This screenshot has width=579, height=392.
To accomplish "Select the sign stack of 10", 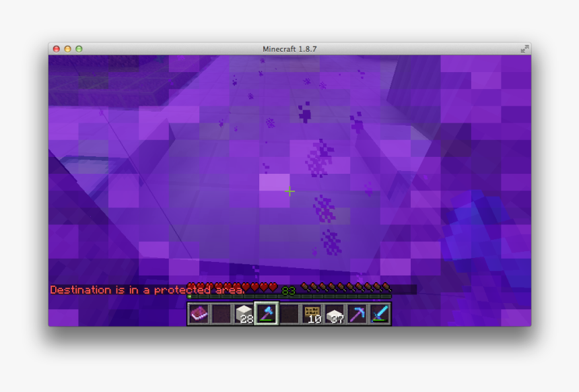I will coord(312,314).
